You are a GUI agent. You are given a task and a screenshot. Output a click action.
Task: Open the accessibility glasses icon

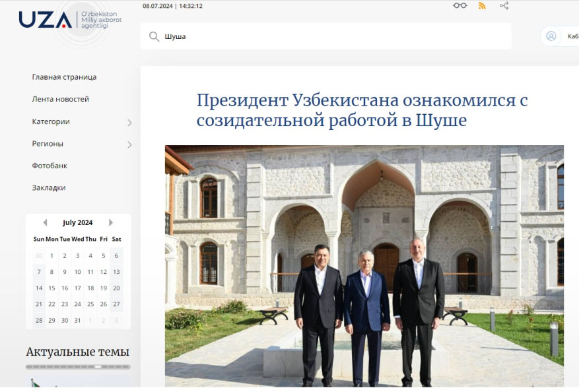pos(460,5)
